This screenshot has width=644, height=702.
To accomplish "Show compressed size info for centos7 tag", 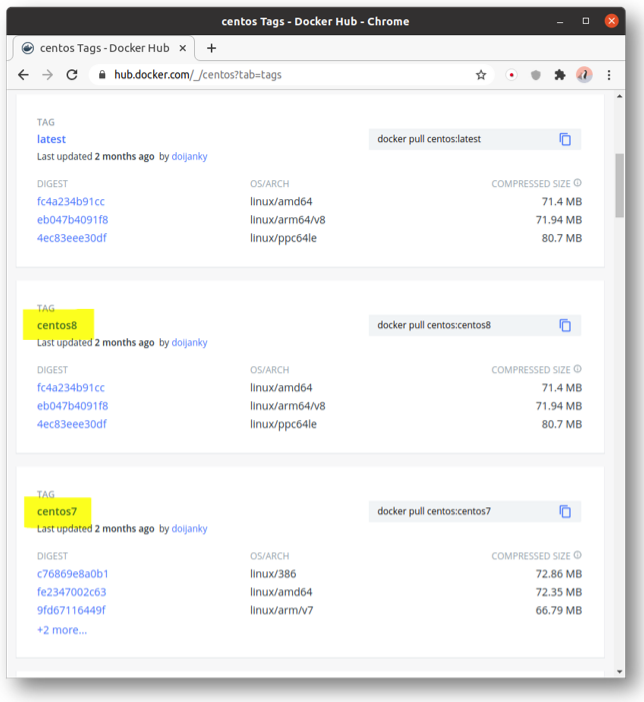I will pyautogui.click(x=578, y=555).
